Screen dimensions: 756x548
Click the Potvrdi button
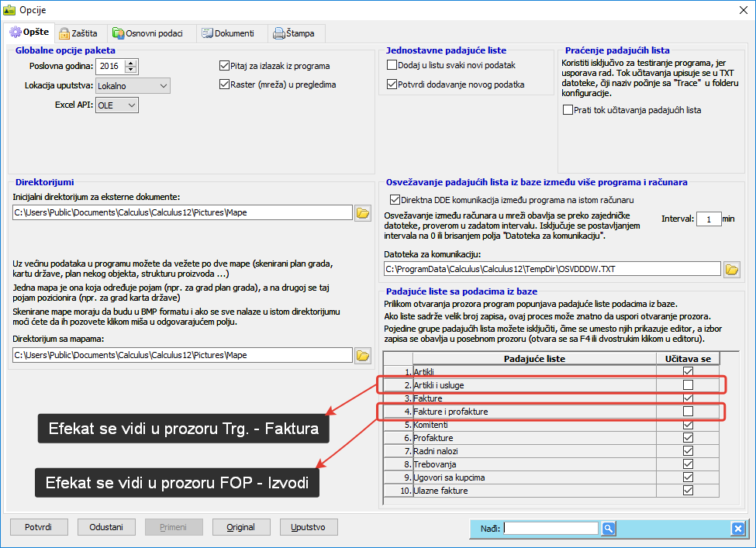[x=38, y=527]
